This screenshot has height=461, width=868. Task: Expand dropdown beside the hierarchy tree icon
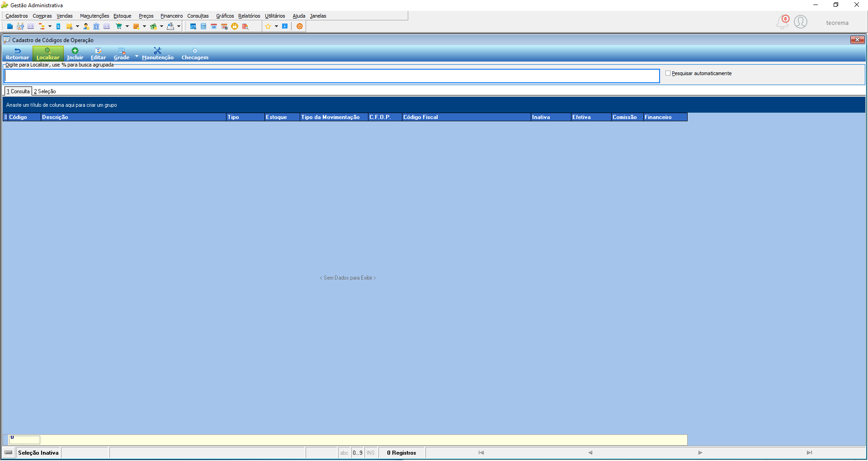[50, 26]
